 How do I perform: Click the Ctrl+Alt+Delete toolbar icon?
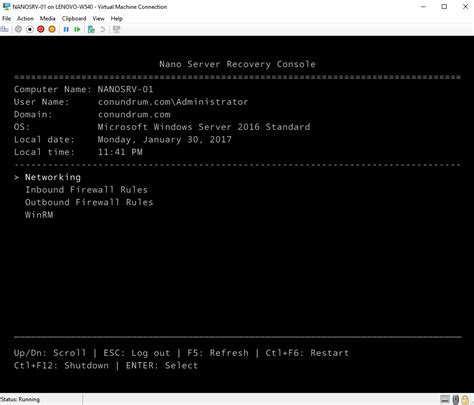click(x=4, y=29)
